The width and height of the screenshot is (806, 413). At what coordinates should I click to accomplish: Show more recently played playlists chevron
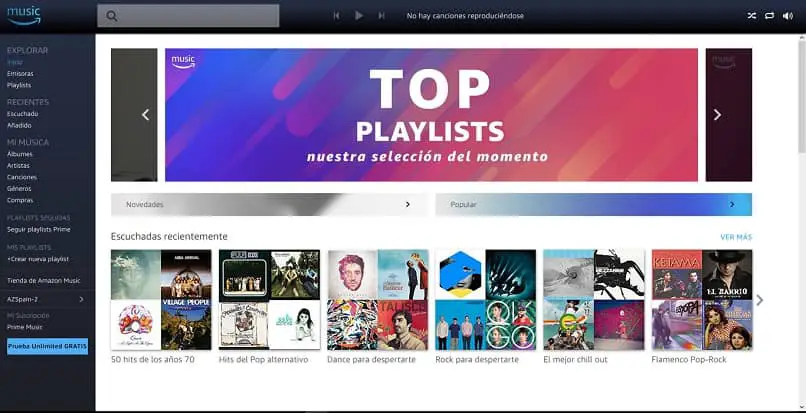760,300
